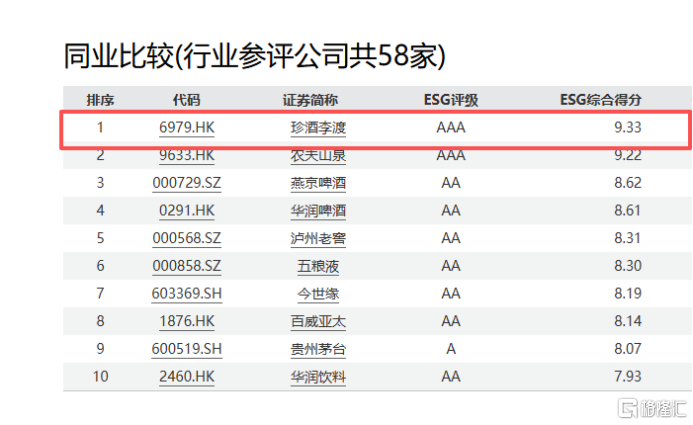Viewport: 693px width, 425px height.
Task: Open security name link 珍酒李渡
Action: 318,128
